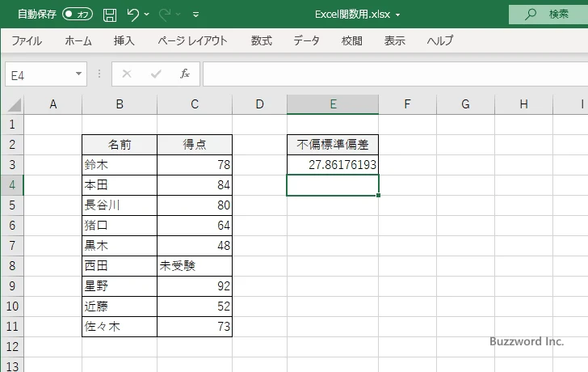Select row 8 header

[11, 265]
